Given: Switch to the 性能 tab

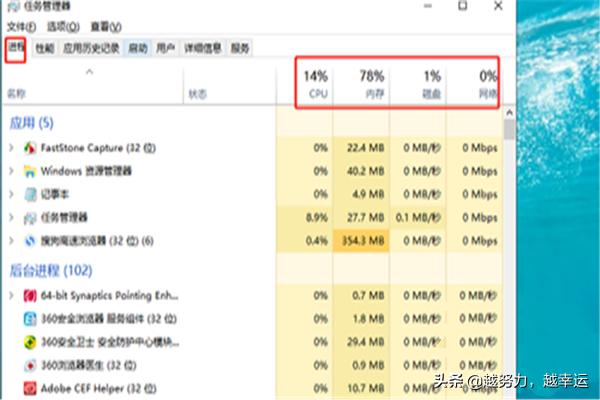Looking at the screenshot, I should (45, 48).
